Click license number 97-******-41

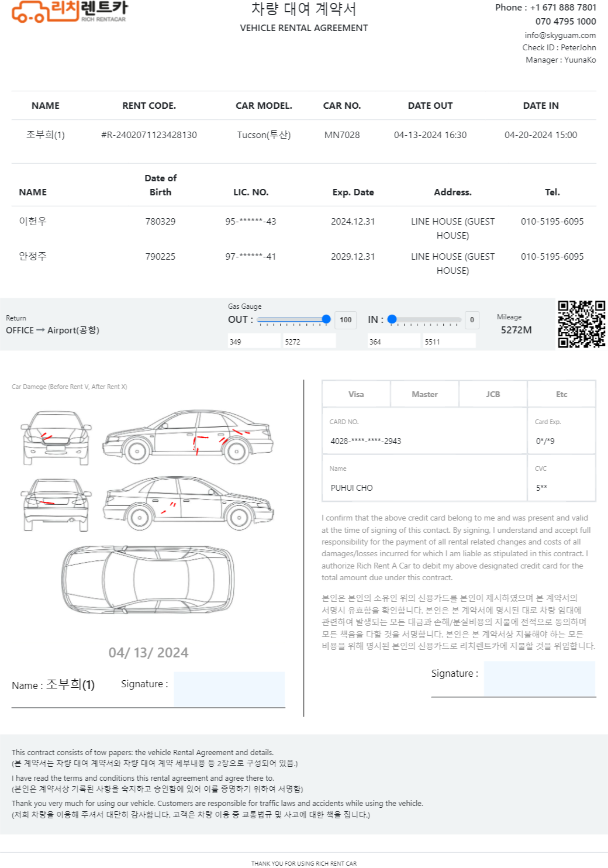point(251,257)
